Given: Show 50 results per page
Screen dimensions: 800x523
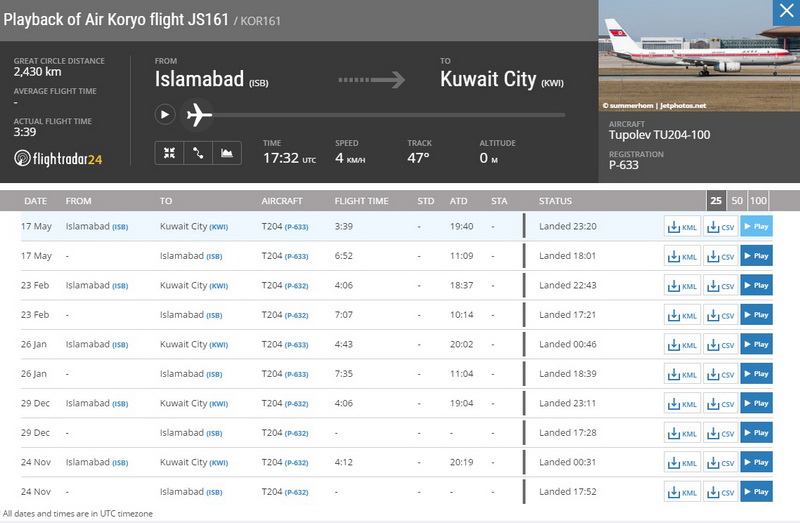Looking at the screenshot, I should (x=737, y=201).
